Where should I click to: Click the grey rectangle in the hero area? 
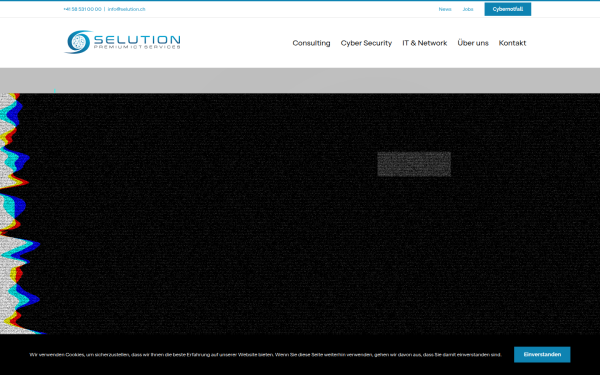414,164
